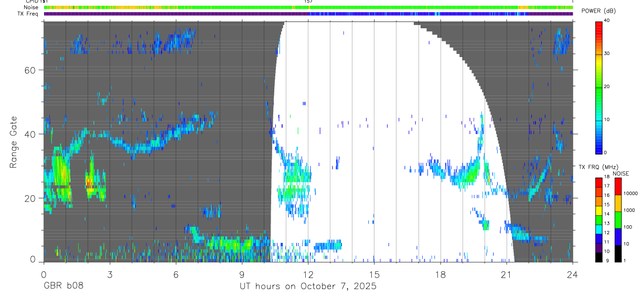The height and width of the screenshot is (297, 644).
Task: Click the red top of the POWER colorbar
Action: (x=598, y=26)
